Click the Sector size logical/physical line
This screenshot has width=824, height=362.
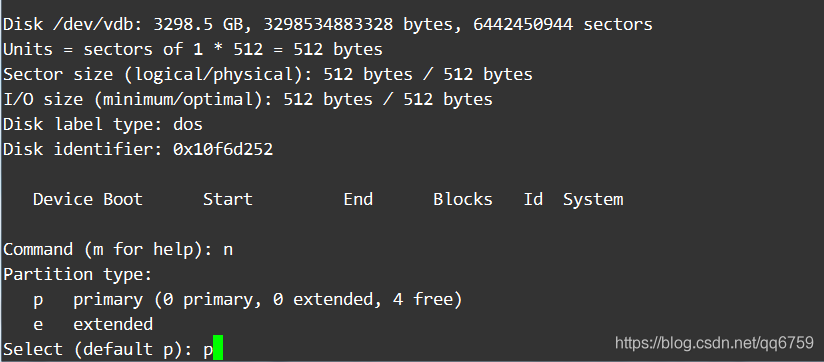coord(268,75)
